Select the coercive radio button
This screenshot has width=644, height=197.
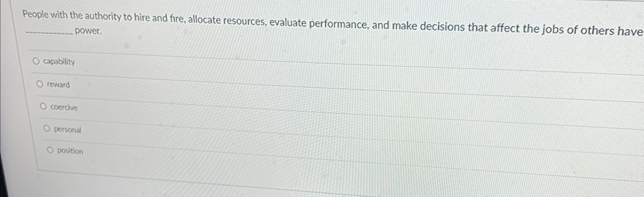(x=44, y=106)
